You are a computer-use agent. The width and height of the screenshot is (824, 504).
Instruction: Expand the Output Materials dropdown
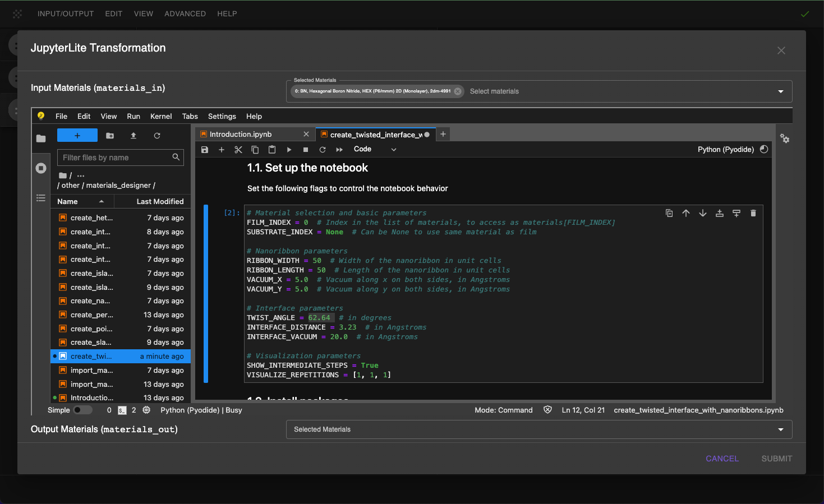pos(780,429)
